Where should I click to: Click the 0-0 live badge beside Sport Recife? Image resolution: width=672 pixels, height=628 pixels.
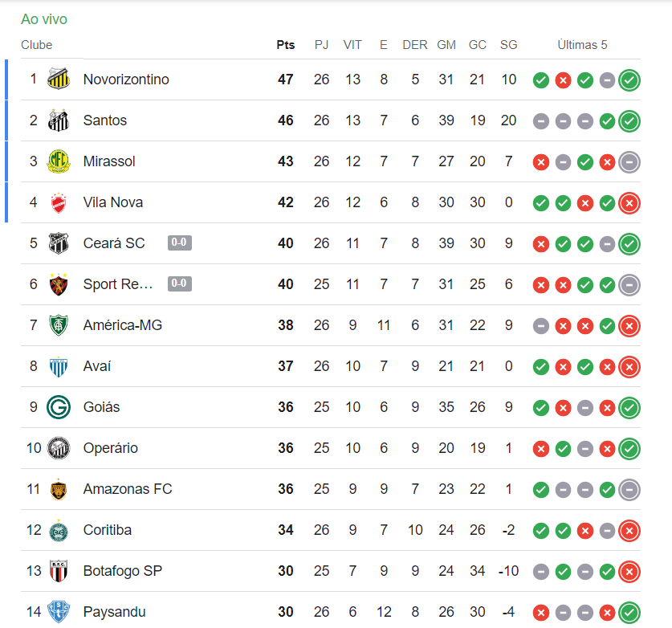coord(179,283)
